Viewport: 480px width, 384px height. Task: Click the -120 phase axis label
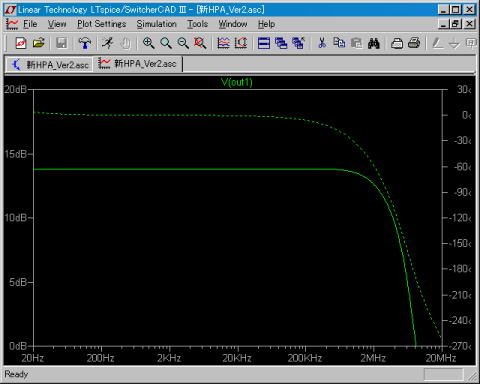(460, 218)
